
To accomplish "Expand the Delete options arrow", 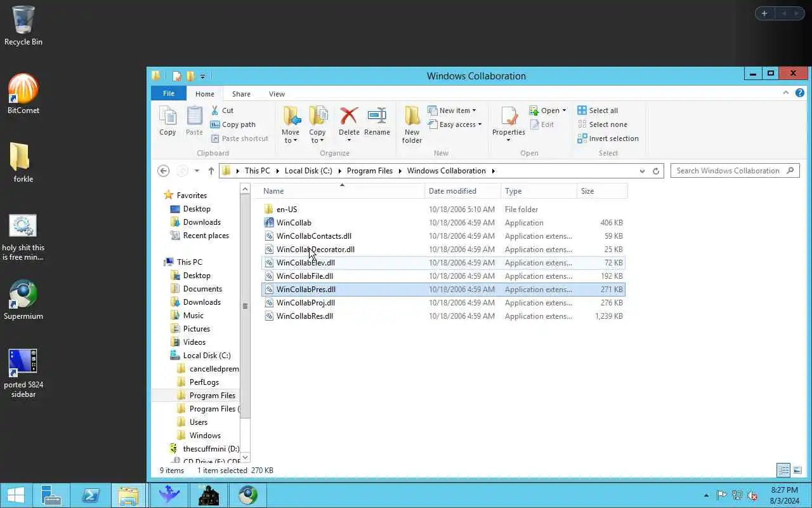I will pyautogui.click(x=349, y=140).
